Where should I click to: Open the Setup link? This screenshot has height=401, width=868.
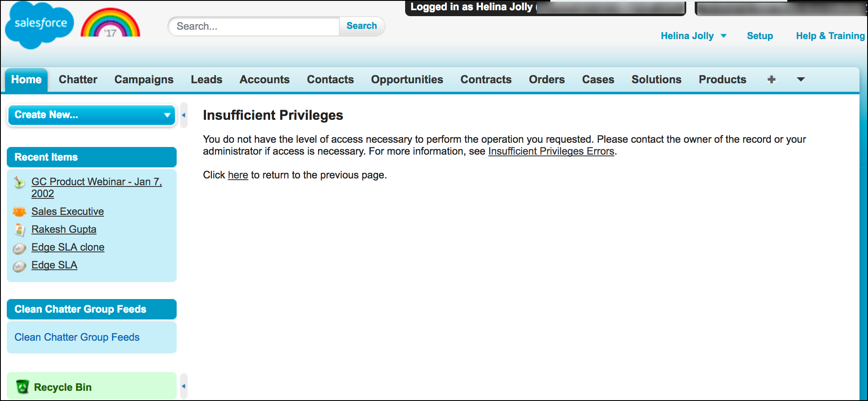(760, 36)
